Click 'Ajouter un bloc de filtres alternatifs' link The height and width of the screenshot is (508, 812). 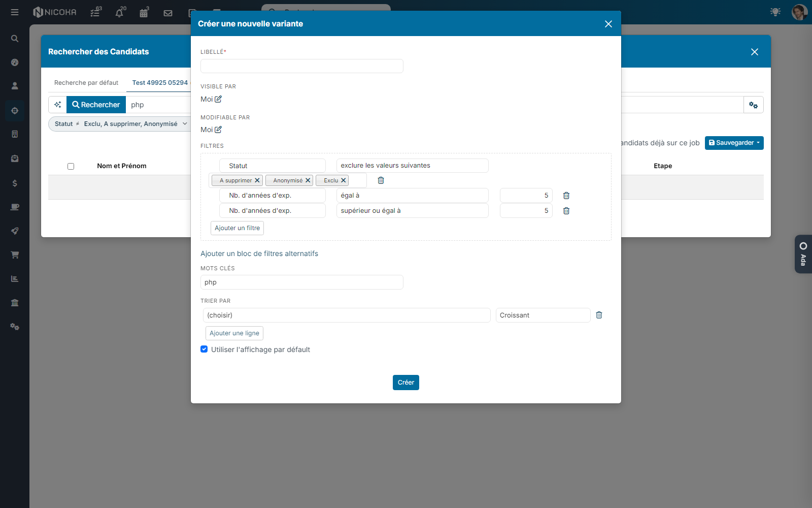pos(259,253)
